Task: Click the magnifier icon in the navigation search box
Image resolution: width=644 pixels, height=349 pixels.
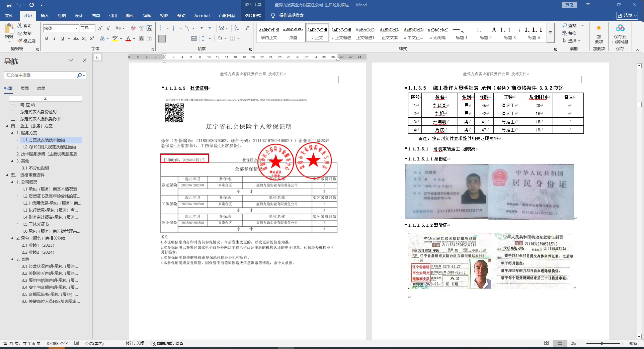Action: (x=79, y=75)
